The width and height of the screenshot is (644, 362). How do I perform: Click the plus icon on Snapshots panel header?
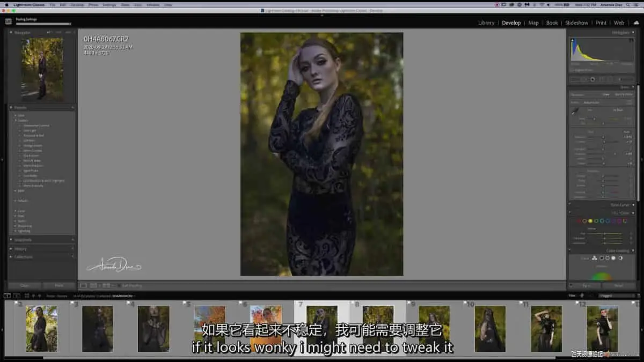point(72,240)
